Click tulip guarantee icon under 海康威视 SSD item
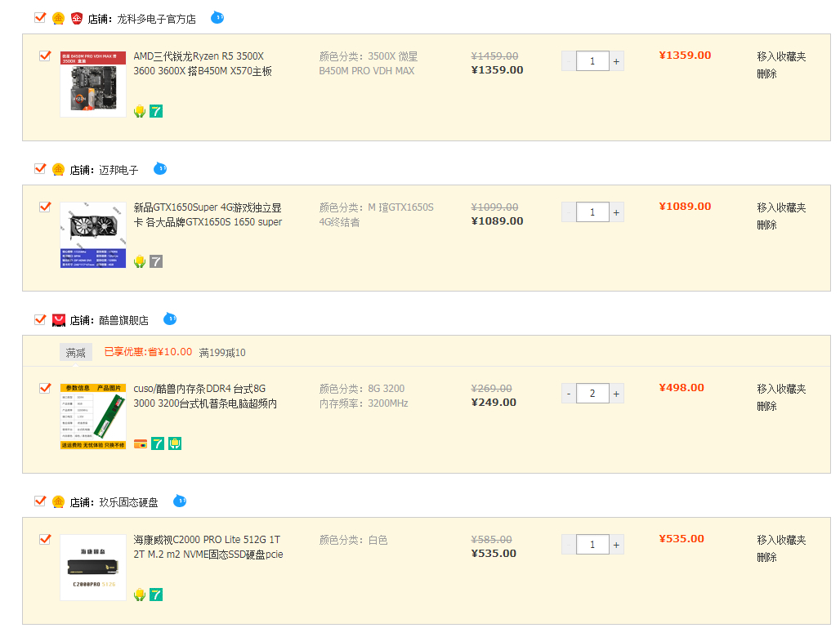The image size is (840, 637). [140, 595]
